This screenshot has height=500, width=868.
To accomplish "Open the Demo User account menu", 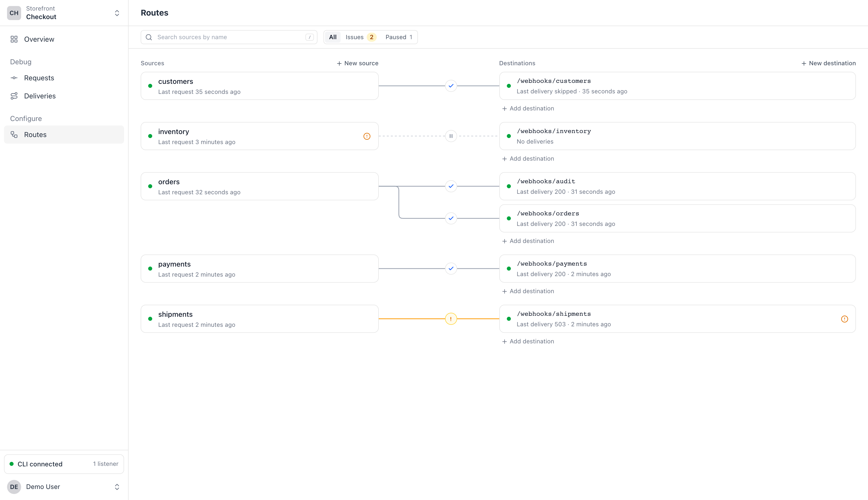I will pos(64,487).
